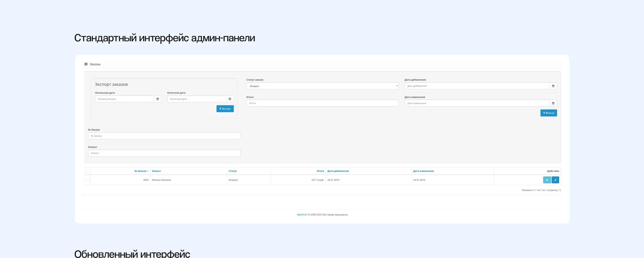The image size is (644, 258).
Task: Apply filters with Фильтр button
Action: (x=548, y=113)
